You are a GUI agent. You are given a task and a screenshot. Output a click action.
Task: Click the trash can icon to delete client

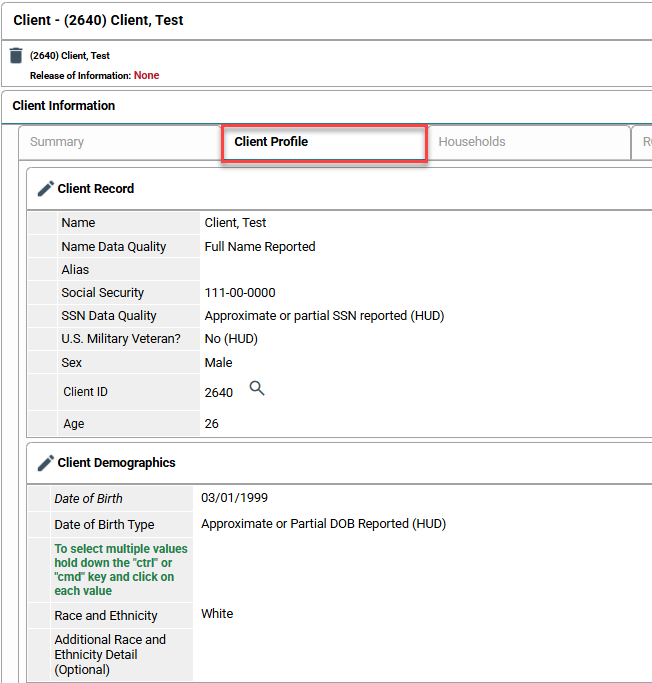pyautogui.click(x=16, y=56)
